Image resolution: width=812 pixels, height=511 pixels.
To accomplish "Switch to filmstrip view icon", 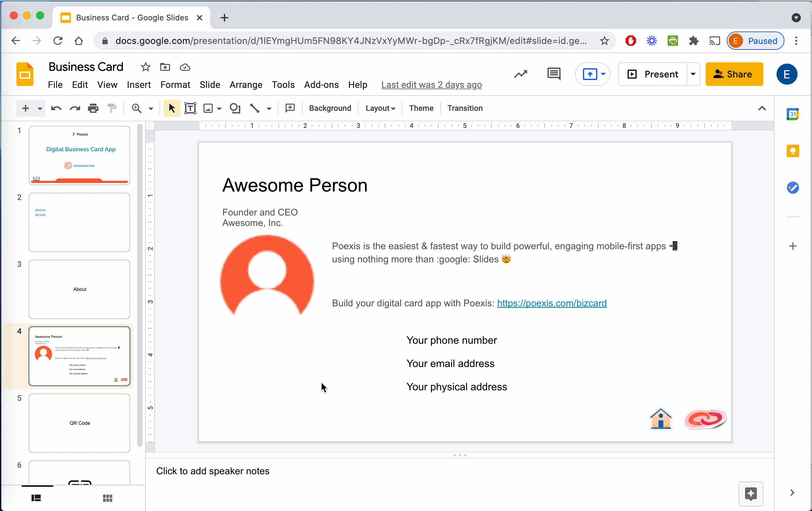I will tap(36, 498).
